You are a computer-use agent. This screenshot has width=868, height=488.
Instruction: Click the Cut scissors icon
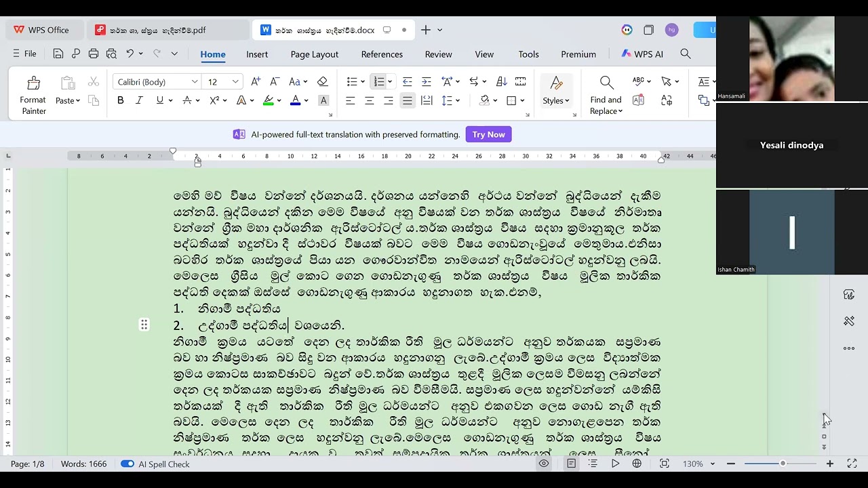coord(94,82)
